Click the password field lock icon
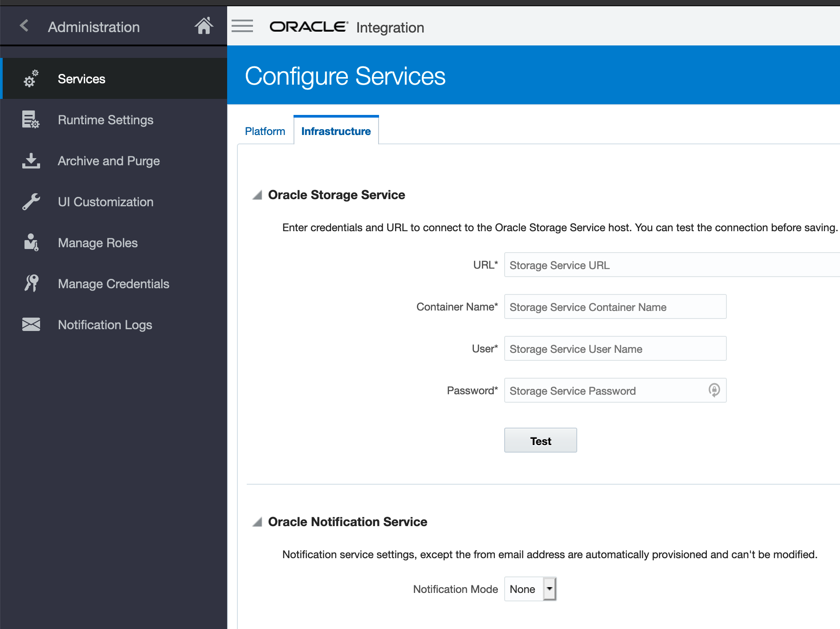This screenshot has height=629, width=840. pos(714,390)
